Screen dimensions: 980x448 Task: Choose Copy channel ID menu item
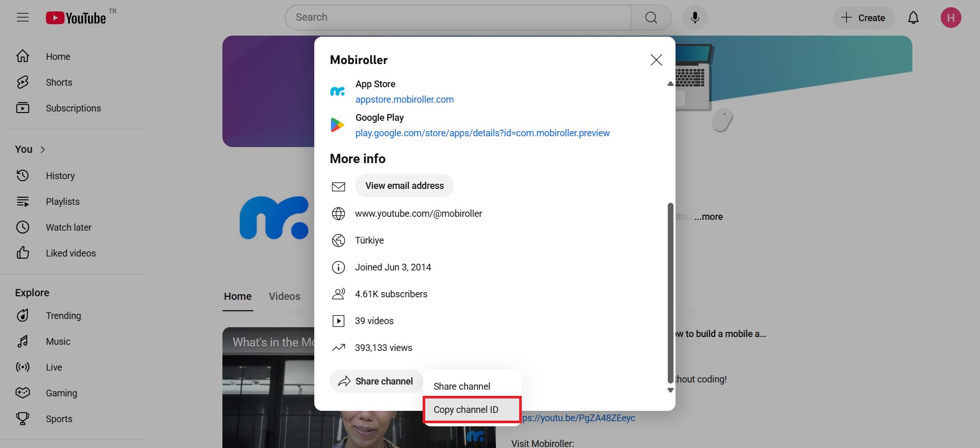(472, 410)
